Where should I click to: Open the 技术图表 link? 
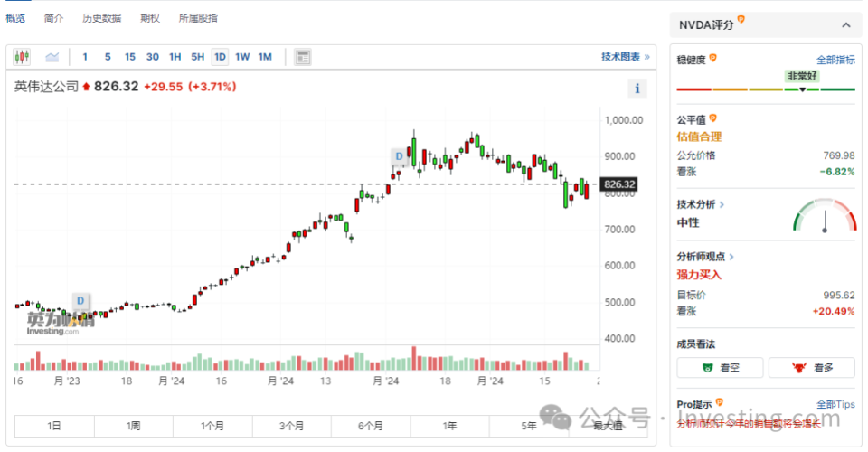(626, 57)
